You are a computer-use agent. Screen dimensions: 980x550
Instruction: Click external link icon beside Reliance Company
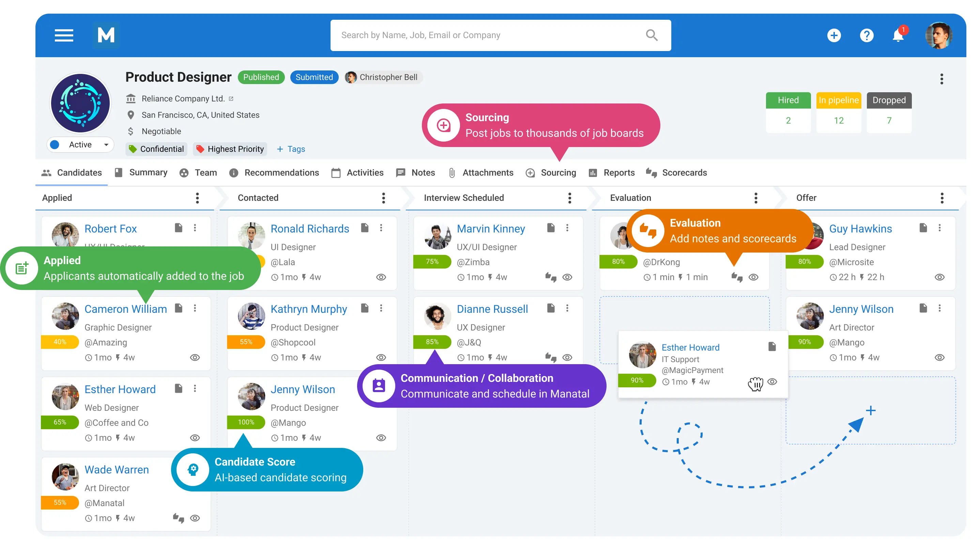coord(231,99)
